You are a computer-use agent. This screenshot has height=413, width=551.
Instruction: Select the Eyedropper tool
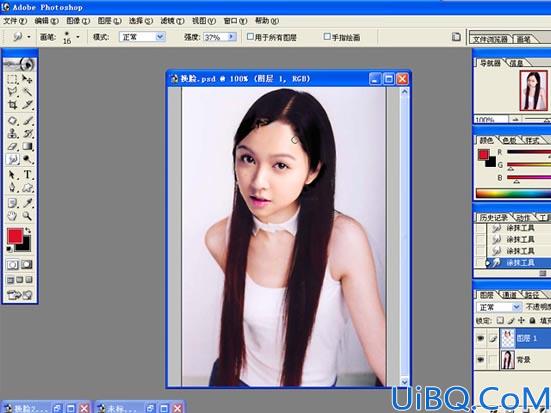pyautogui.click(x=27, y=203)
